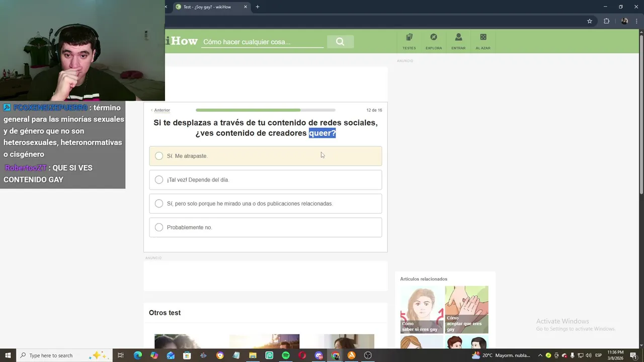Click the 'Artículos relacionados' heading
The height and width of the screenshot is (362, 644).
424,279
